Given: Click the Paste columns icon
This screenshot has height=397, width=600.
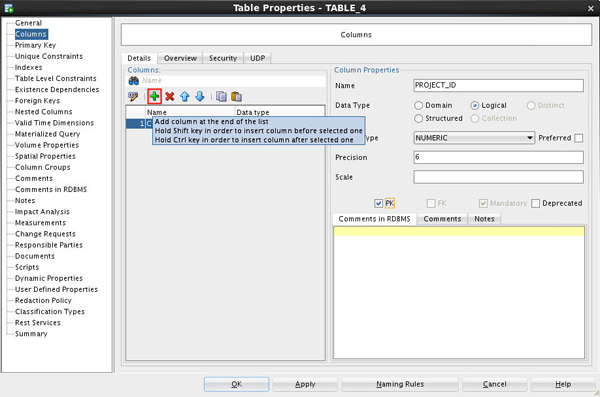Looking at the screenshot, I should [x=236, y=96].
